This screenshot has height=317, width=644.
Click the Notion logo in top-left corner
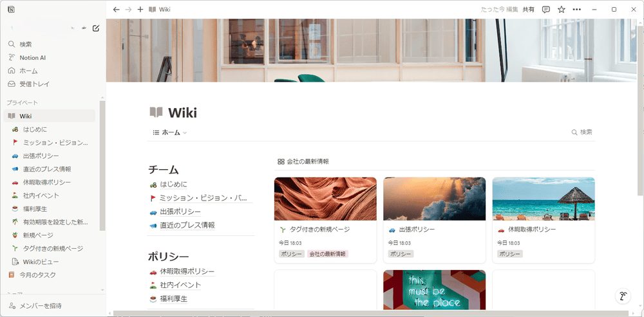[x=11, y=10]
